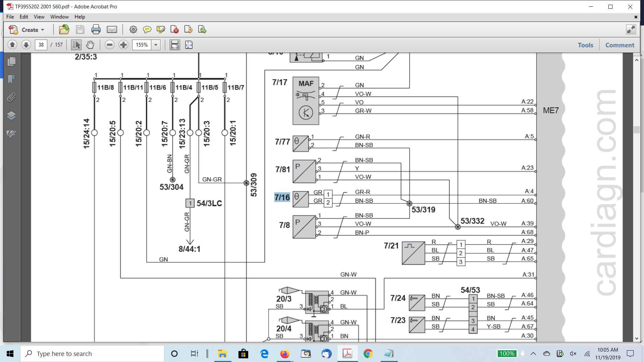This screenshot has width=644, height=362.
Task: Print the document with printer icon
Action: tap(96, 30)
